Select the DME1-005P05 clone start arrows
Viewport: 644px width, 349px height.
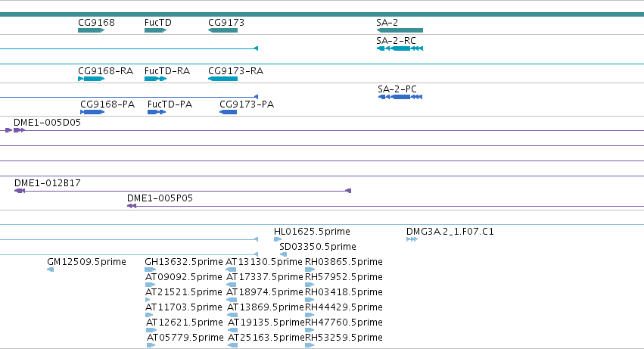[132, 206]
